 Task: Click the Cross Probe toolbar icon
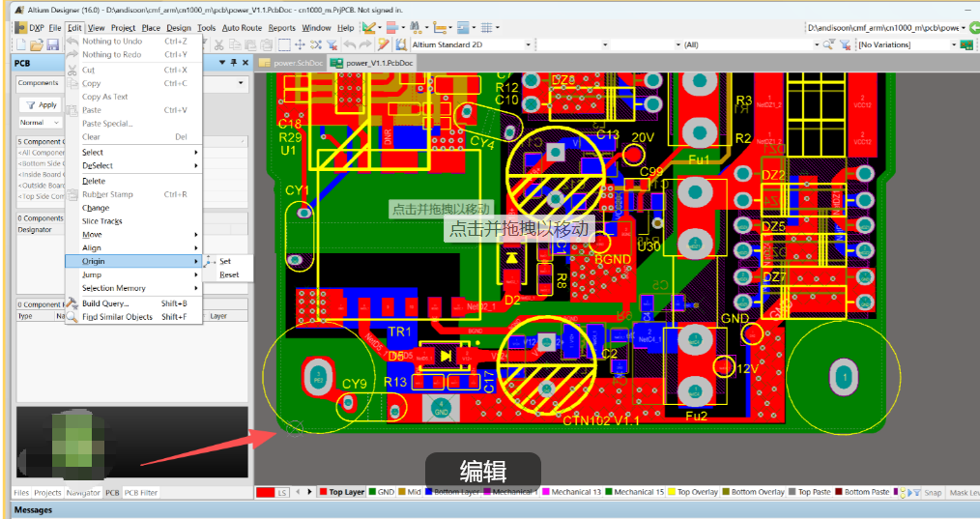(x=384, y=44)
